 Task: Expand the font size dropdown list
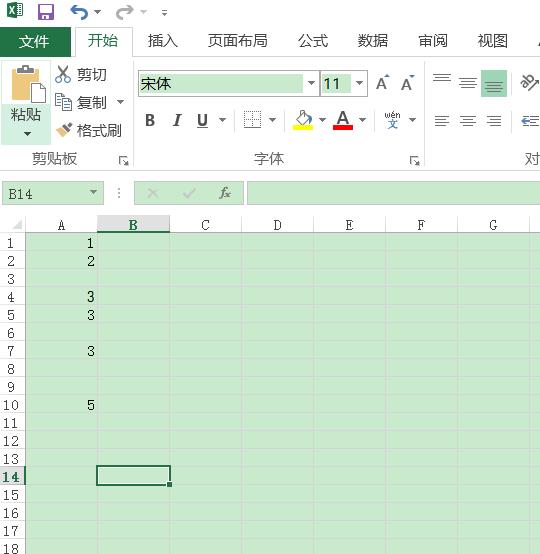click(x=359, y=83)
